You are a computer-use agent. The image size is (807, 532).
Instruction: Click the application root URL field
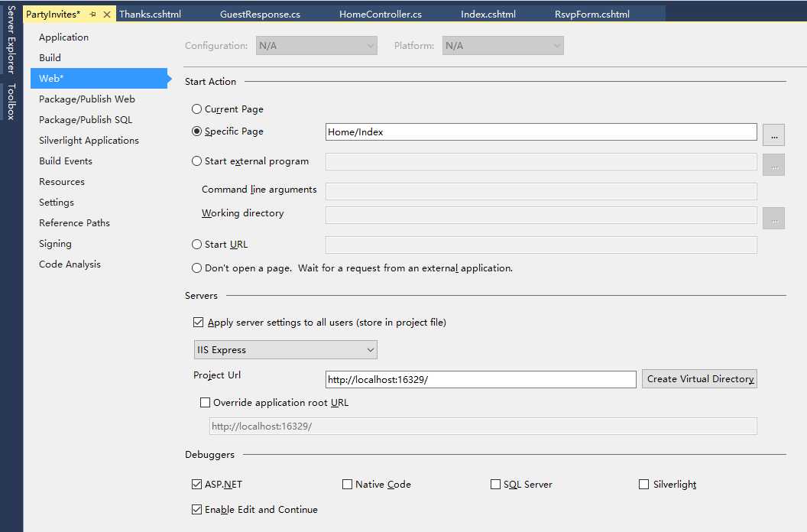483,426
